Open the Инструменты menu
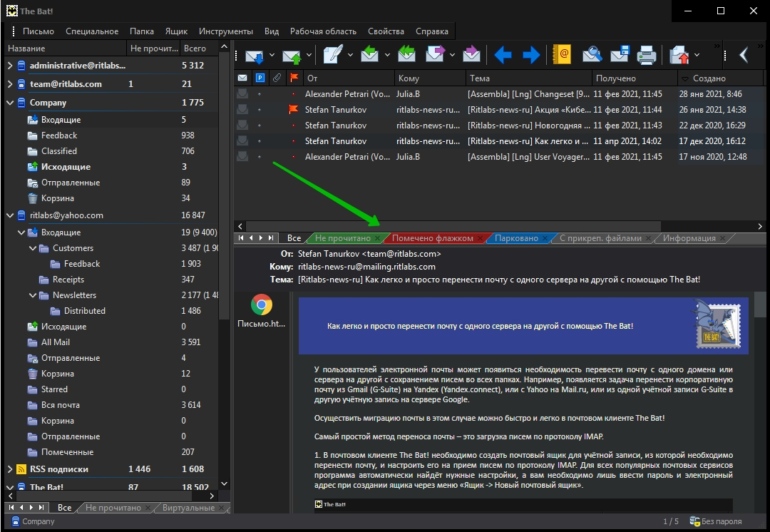Image resolution: width=770 pixels, height=532 pixels. point(226,31)
